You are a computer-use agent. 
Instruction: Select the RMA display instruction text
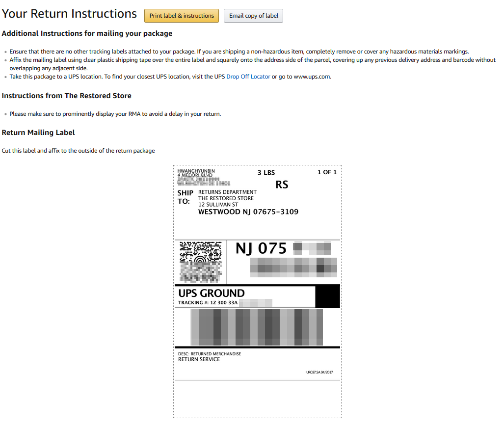(115, 114)
